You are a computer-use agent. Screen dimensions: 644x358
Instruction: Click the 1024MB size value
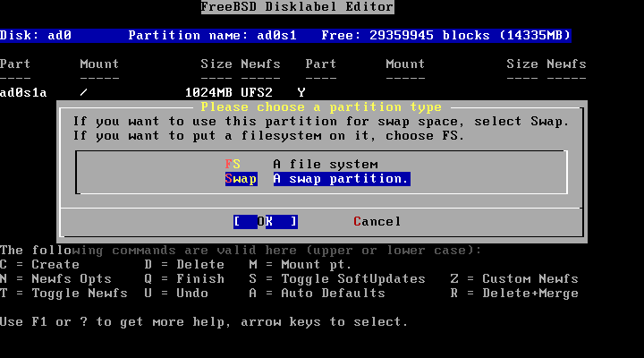[x=208, y=93]
